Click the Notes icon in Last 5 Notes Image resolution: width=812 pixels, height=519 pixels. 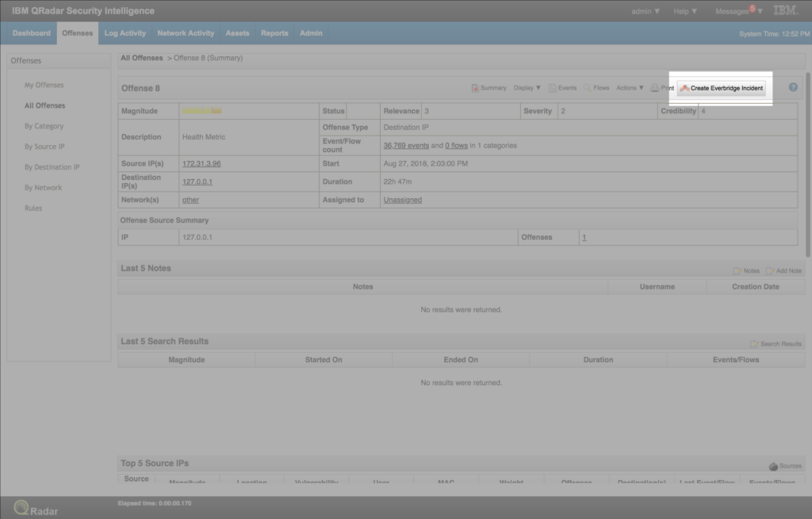(746, 271)
